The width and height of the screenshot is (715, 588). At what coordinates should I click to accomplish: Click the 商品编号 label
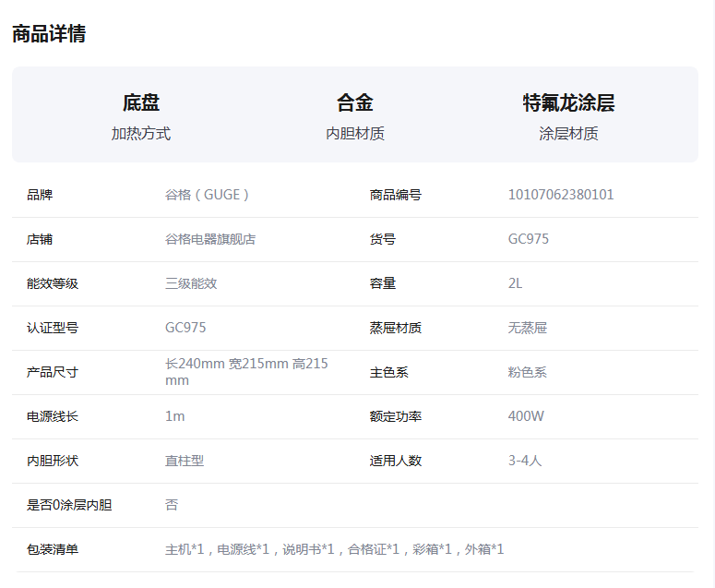pos(396,195)
